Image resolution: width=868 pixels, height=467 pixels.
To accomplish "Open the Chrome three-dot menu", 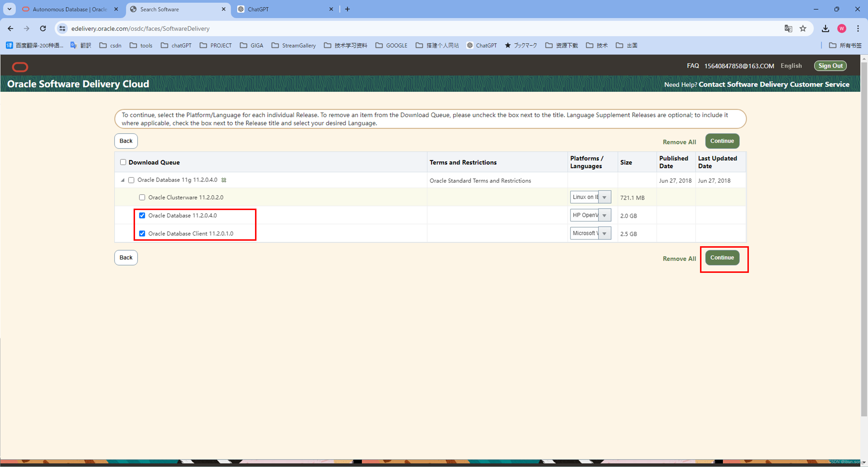I will pos(858,29).
